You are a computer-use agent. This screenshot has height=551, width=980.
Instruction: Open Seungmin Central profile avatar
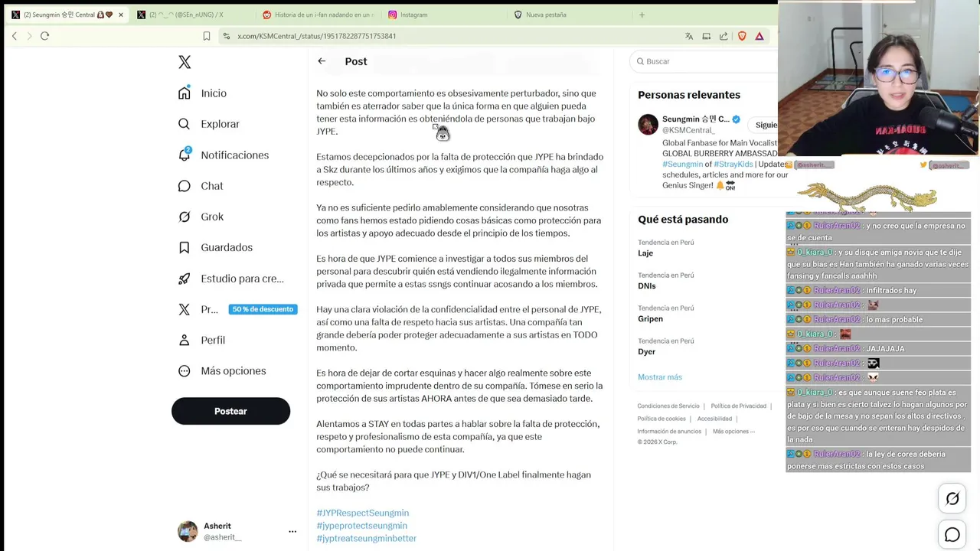(648, 125)
